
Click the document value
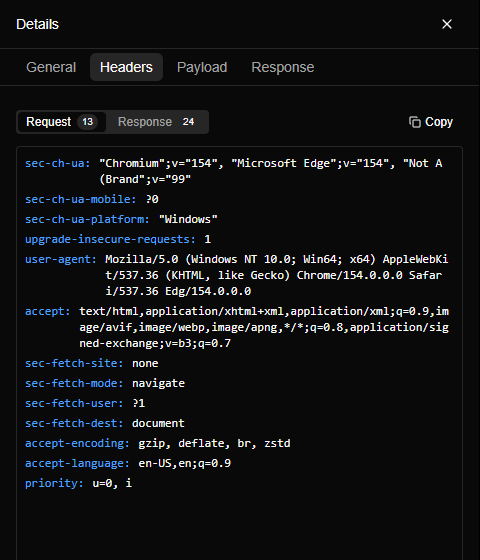coord(158,424)
